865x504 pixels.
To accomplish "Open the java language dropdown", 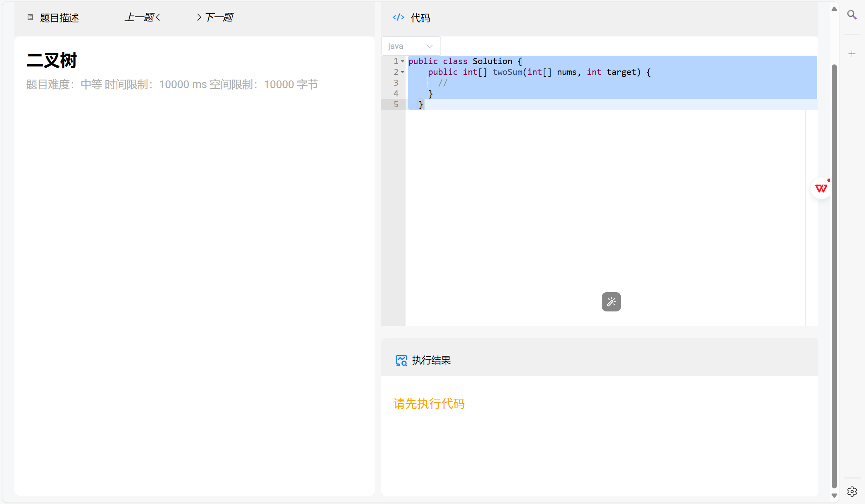I will point(411,46).
